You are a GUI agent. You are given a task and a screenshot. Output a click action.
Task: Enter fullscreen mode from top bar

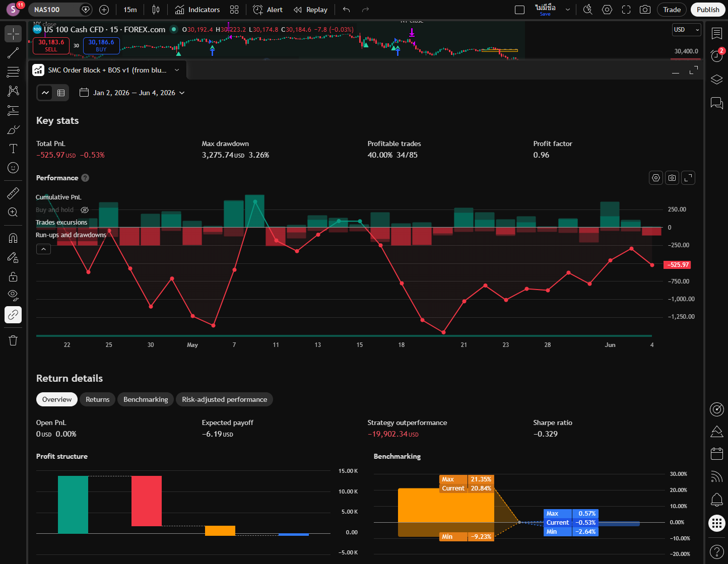tap(626, 10)
